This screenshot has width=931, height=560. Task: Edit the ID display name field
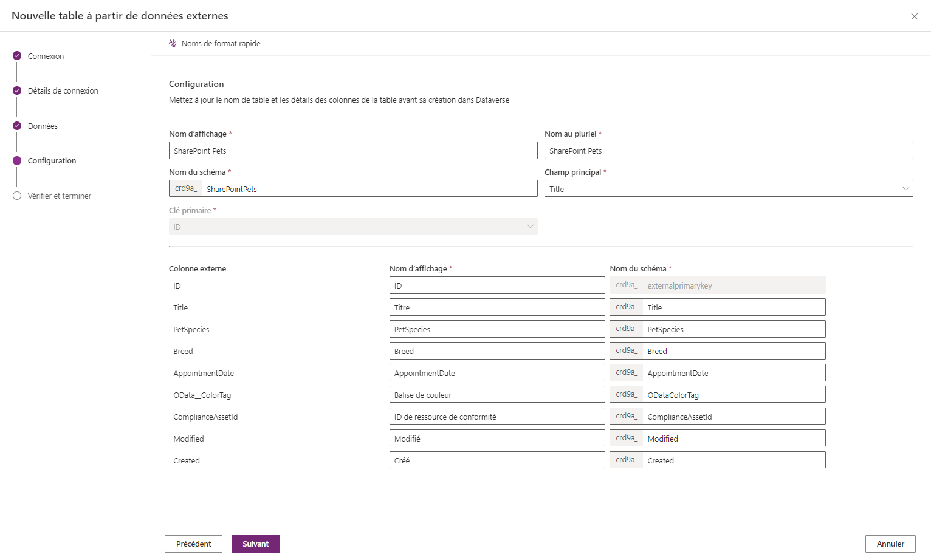pyautogui.click(x=497, y=285)
